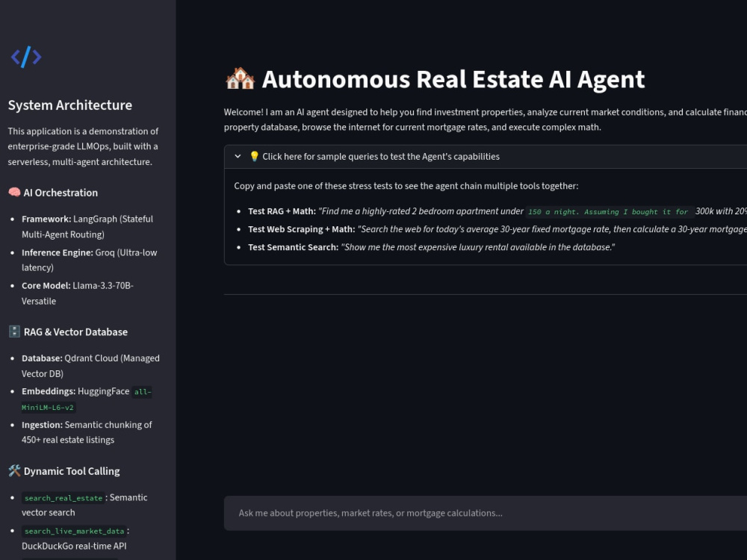Click the 'Test RAG + Math' sample query
This screenshot has height=560, width=747.
click(498, 211)
